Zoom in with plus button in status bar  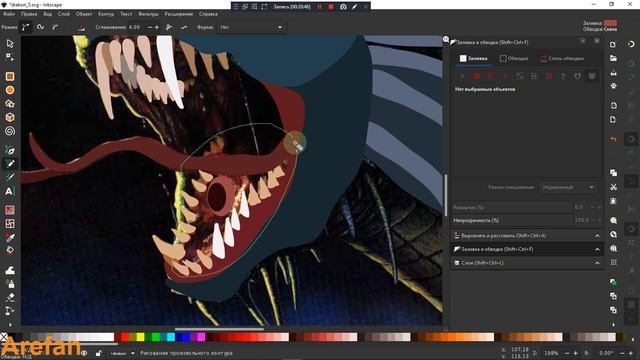[x=576, y=353]
